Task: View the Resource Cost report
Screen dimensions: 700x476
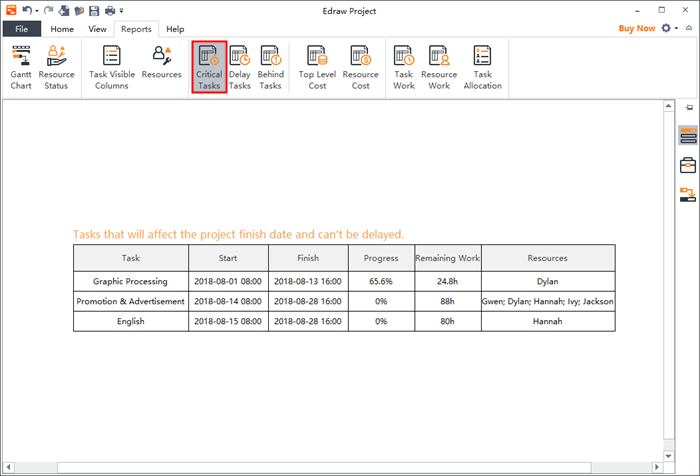Action: click(x=360, y=67)
